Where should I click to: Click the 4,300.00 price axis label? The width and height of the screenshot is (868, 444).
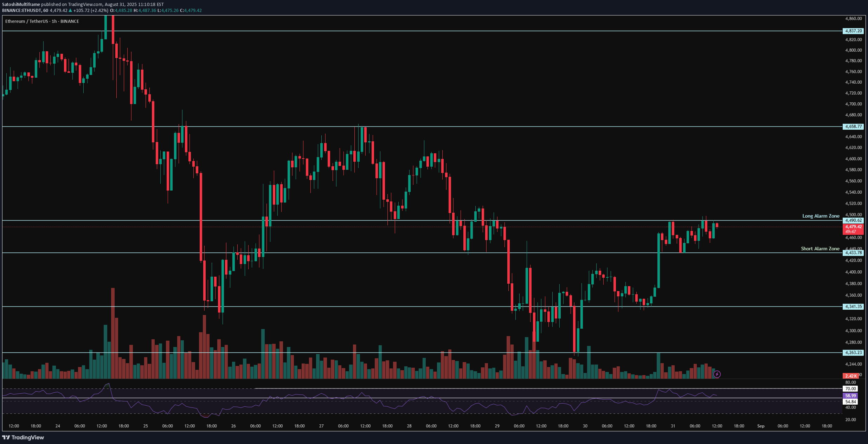pos(853,331)
